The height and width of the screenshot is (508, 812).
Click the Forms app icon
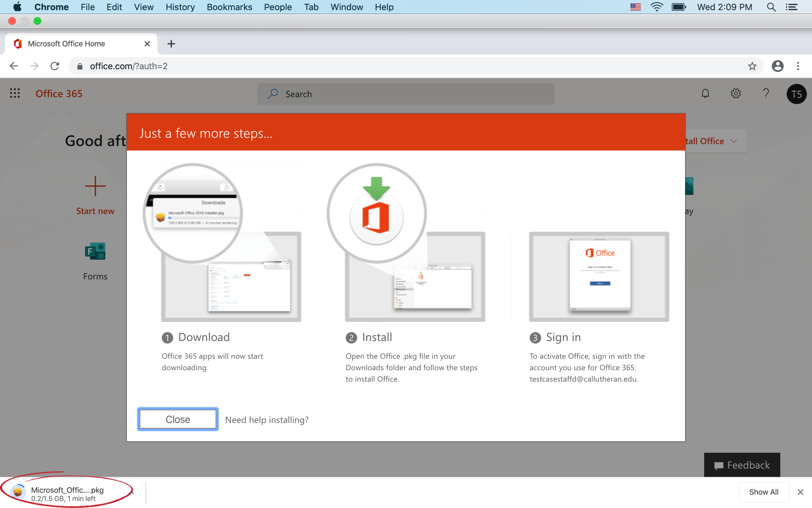[95, 251]
